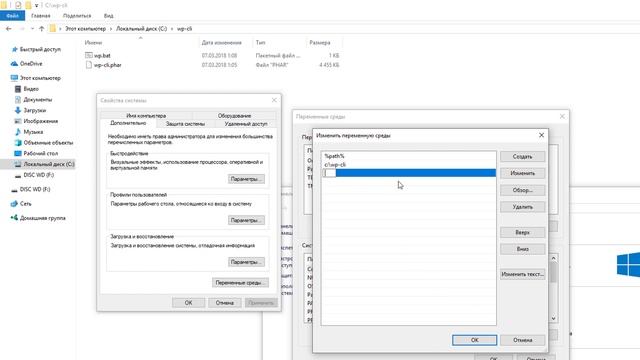The image size is (640, 360).
Task: Click Локальный диск (C:) breadcrumb segment
Action: click(x=141, y=29)
